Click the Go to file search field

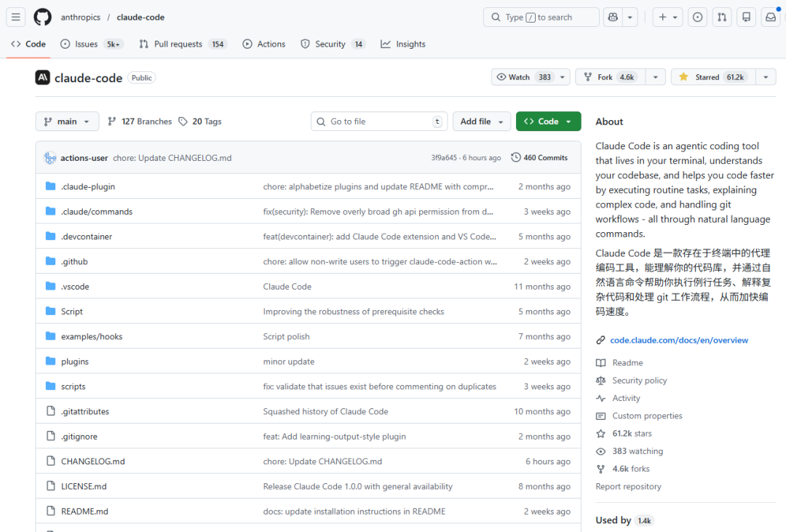(x=378, y=121)
